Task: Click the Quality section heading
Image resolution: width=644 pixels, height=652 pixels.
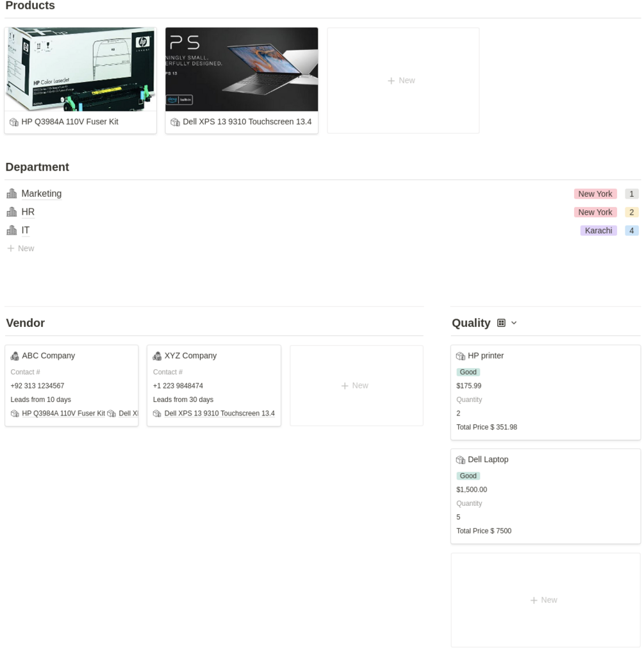Action: (x=471, y=323)
